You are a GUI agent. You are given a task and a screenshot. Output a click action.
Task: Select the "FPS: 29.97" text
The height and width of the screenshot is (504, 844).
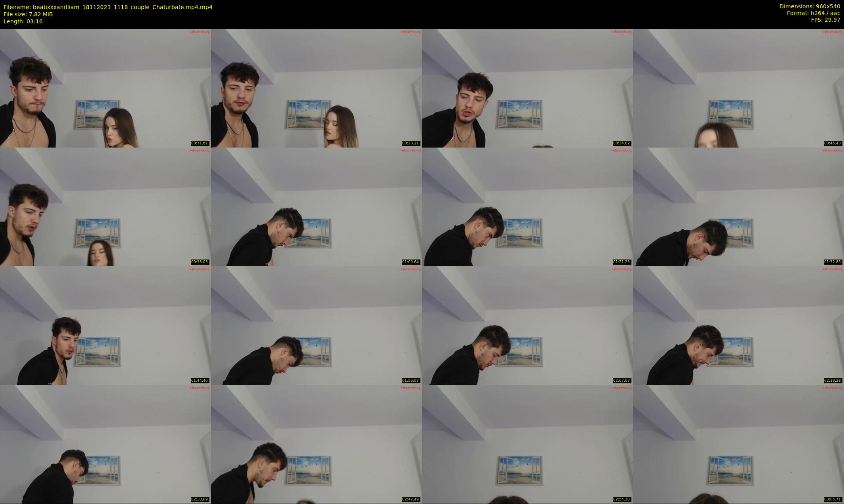click(825, 20)
